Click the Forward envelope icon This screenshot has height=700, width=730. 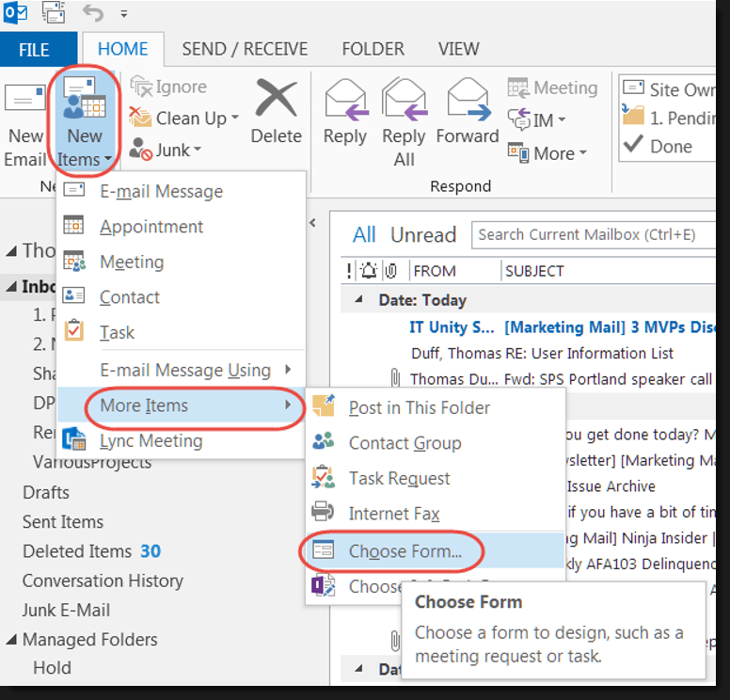468,99
